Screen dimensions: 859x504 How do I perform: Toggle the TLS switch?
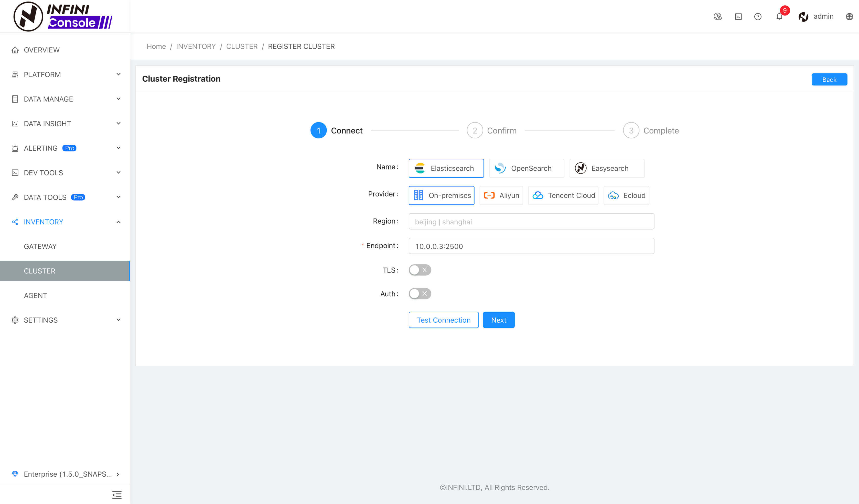pyautogui.click(x=420, y=270)
